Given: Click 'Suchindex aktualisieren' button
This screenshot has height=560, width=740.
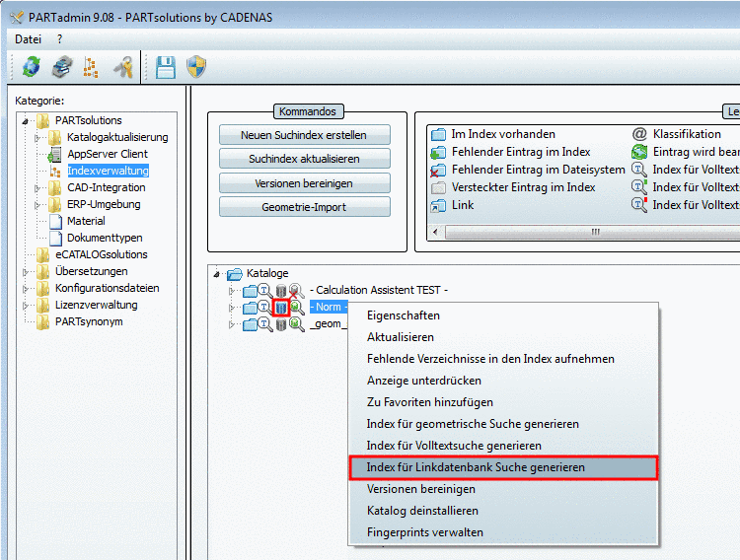Looking at the screenshot, I should click(305, 159).
